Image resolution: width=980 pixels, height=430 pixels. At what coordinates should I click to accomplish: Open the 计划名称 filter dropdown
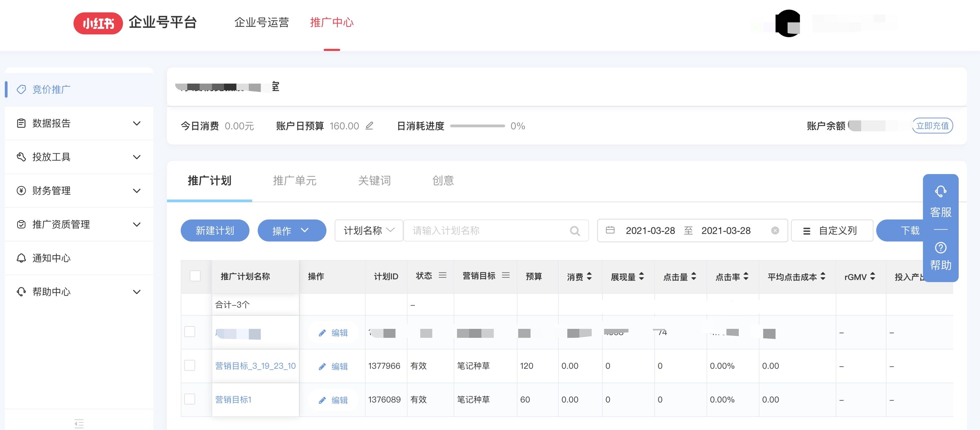368,230
